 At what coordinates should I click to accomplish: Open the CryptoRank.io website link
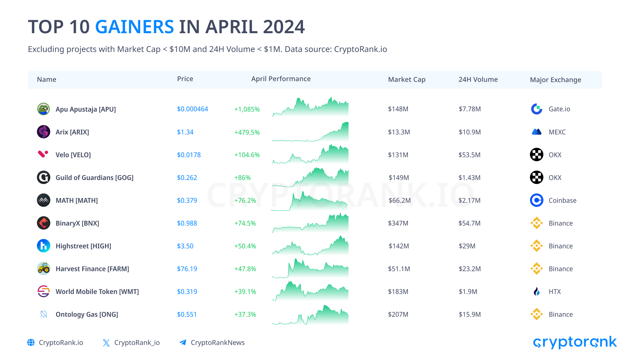coord(61,343)
